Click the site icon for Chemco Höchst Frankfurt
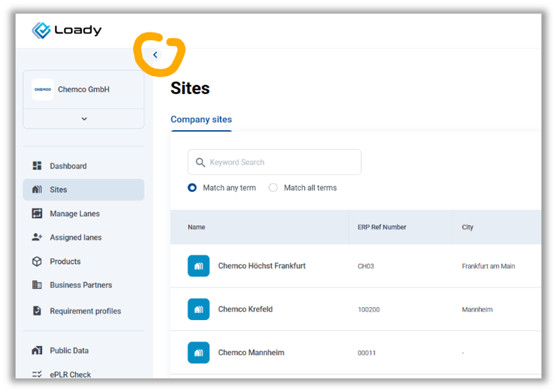This screenshot has width=557, height=392. click(x=198, y=266)
